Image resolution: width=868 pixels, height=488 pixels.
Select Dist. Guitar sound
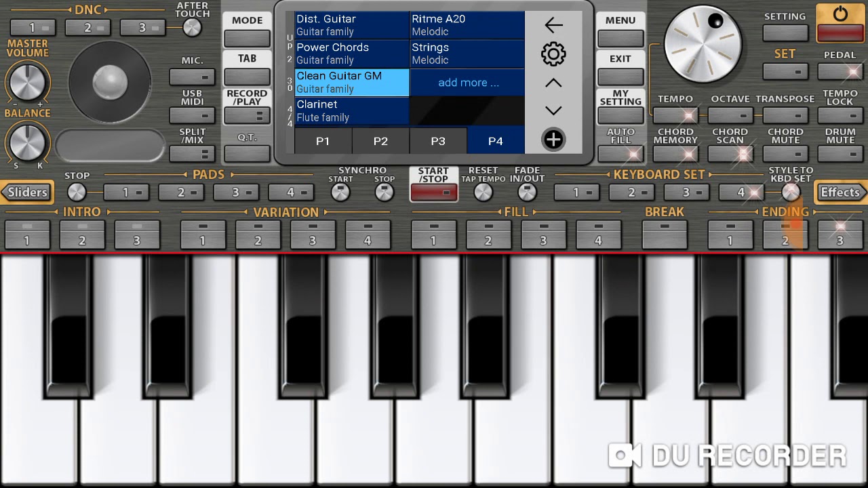coord(351,25)
